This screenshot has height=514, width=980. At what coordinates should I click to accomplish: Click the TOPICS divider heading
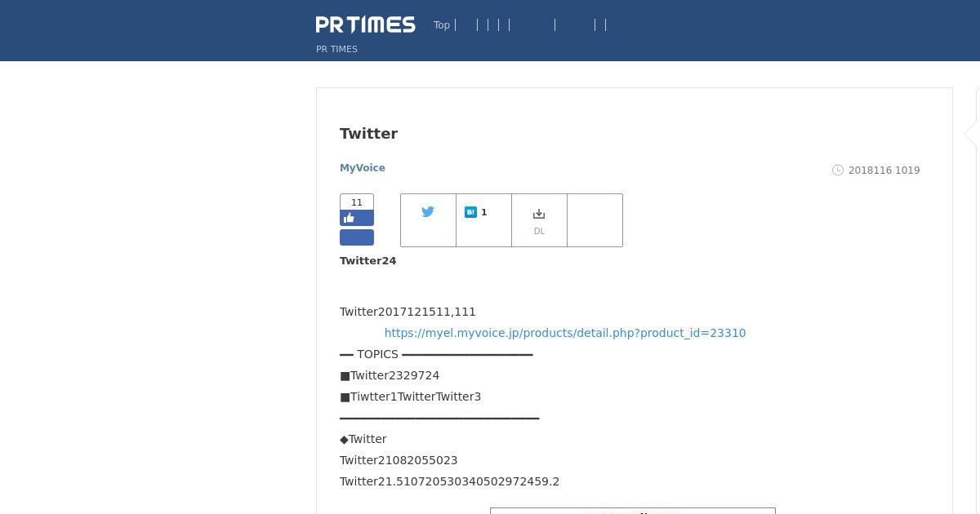click(377, 354)
